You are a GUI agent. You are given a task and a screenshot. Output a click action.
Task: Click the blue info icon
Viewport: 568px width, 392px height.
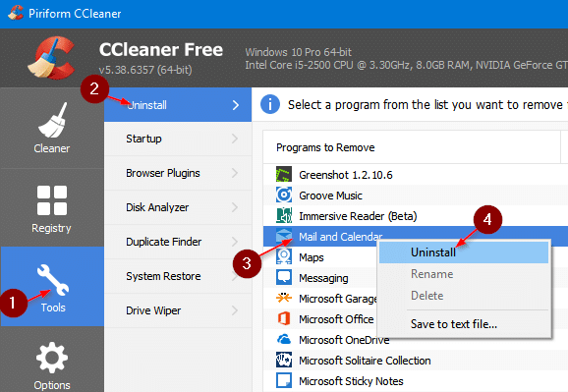click(270, 104)
